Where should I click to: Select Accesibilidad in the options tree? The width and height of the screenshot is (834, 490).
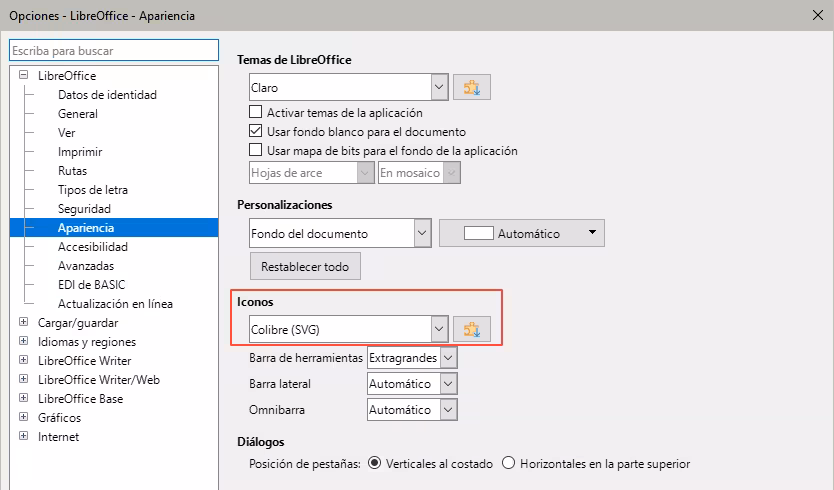pyautogui.click(x=93, y=247)
